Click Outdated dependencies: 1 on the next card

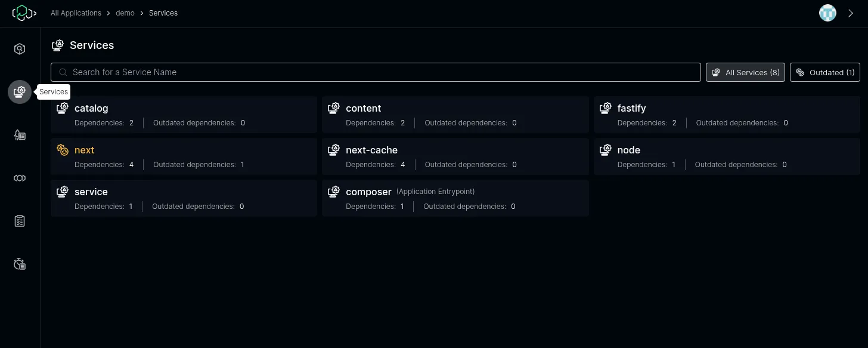click(199, 165)
